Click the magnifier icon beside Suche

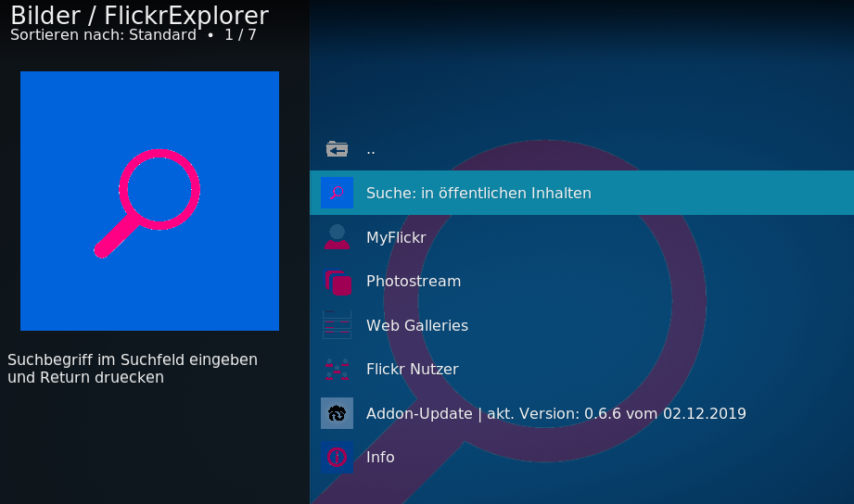click(338, 193)
